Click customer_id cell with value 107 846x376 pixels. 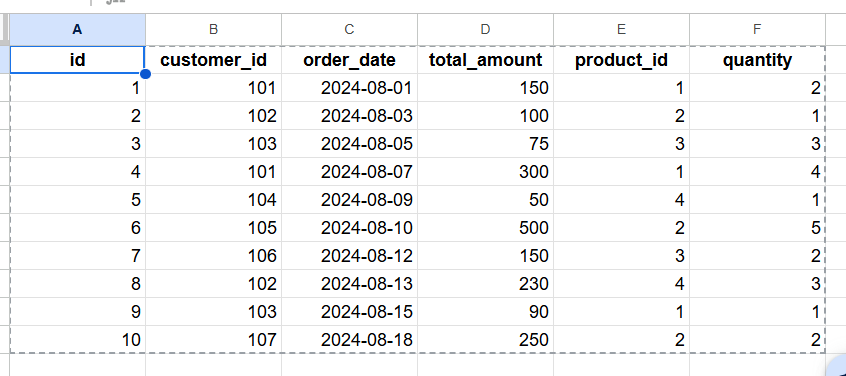point(213,340)
